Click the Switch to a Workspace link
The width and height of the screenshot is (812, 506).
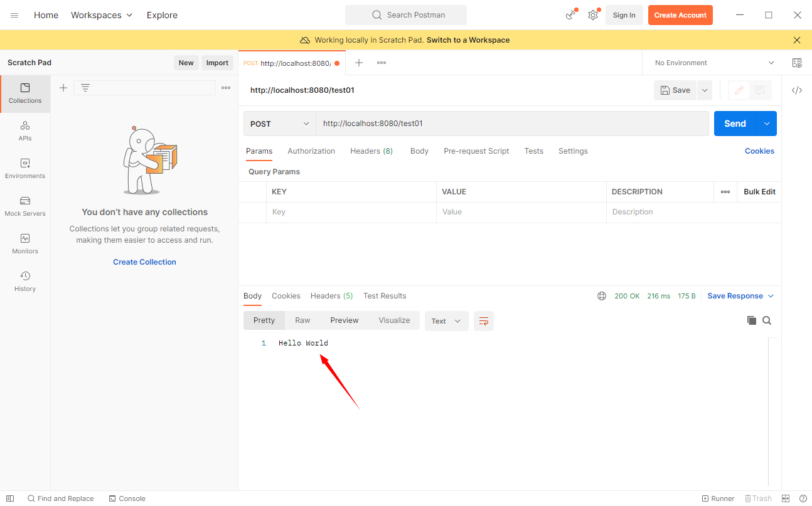(468, 40)
